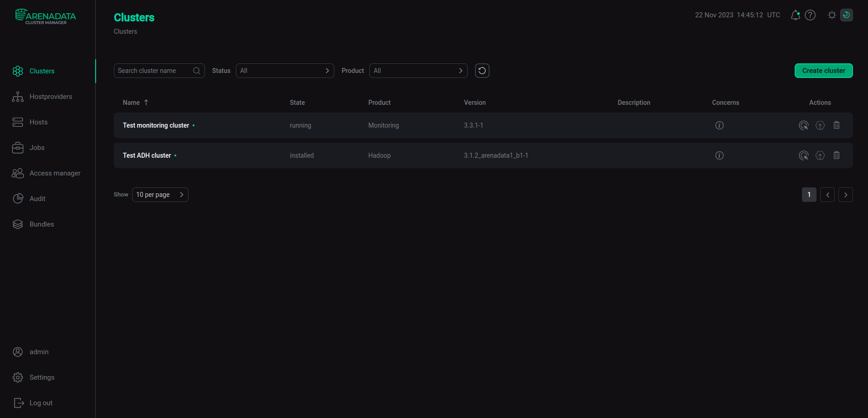This screenshot has height=418, width=868.
Task: Open the admin profile
Action: 39,352
